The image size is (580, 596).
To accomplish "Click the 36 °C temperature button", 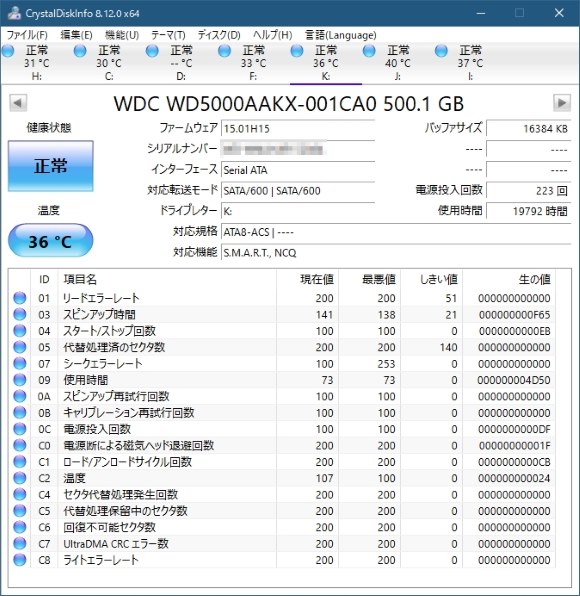I will 51,241.
